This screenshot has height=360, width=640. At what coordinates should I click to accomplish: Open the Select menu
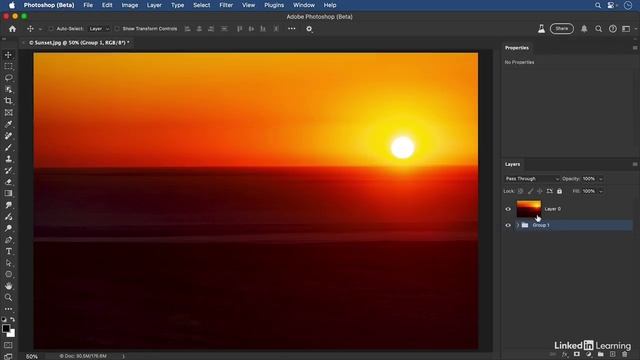pyautogui.click(x=202, y=5)
